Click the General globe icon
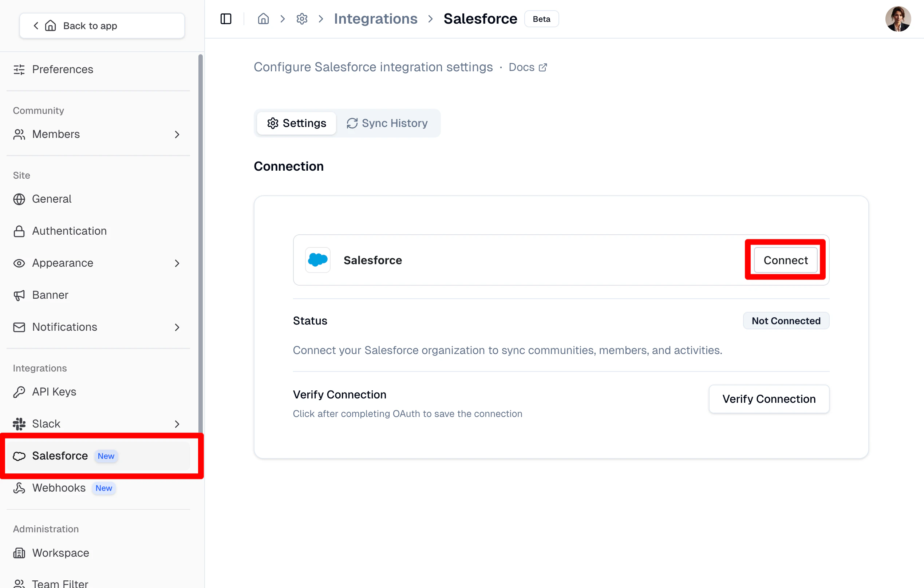 click(x=19, y=199)
